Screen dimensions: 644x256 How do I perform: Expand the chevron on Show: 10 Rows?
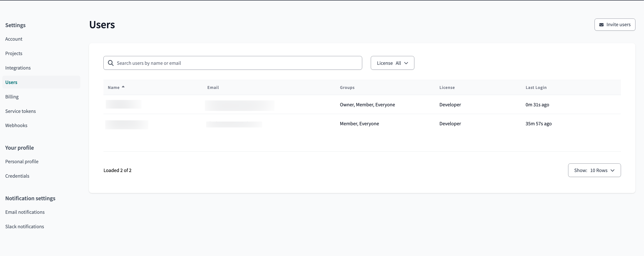coord(612,170)
